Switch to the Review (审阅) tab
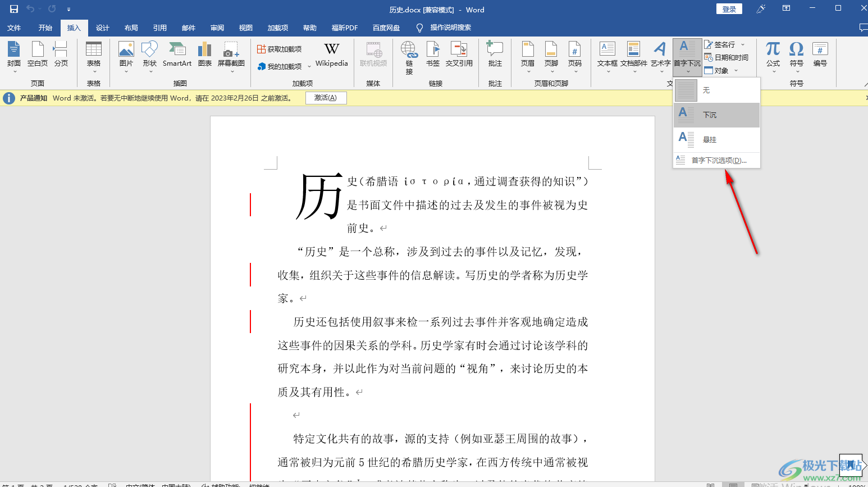The width and height of the screenshot is (868, 487). coord(217,28)
